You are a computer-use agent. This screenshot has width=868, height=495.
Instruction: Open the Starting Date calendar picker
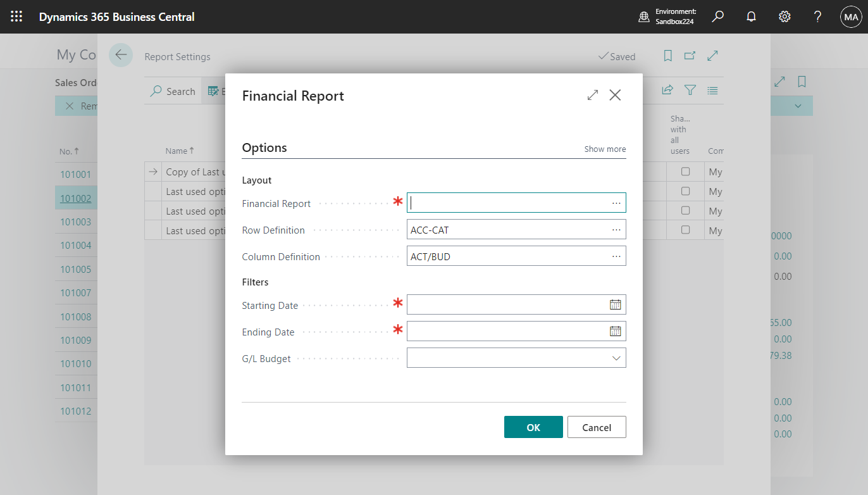615,304
